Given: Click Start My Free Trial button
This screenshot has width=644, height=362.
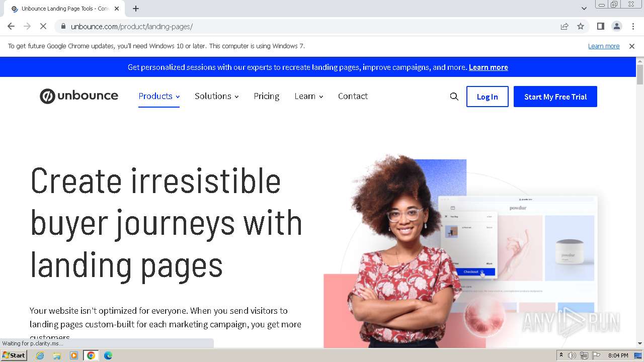Looking at the screenshot, I should click(x=555, y=97).
